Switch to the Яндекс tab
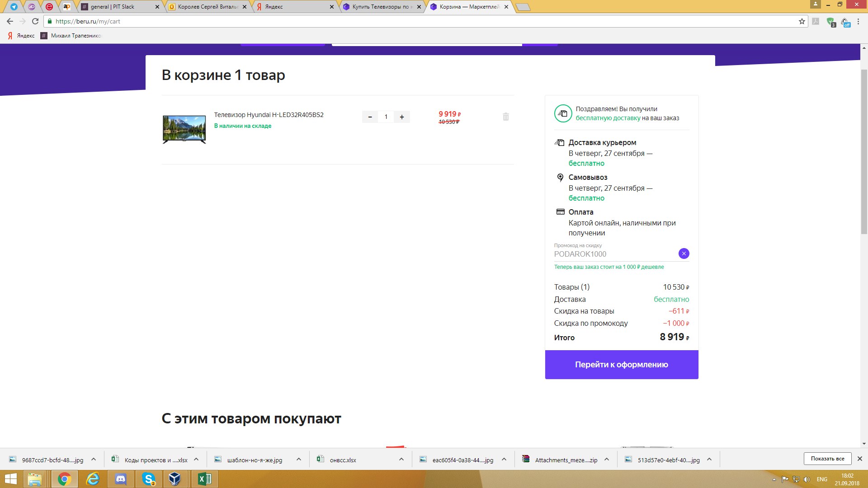Screen dimensions: 868x488 click(294, 7)
